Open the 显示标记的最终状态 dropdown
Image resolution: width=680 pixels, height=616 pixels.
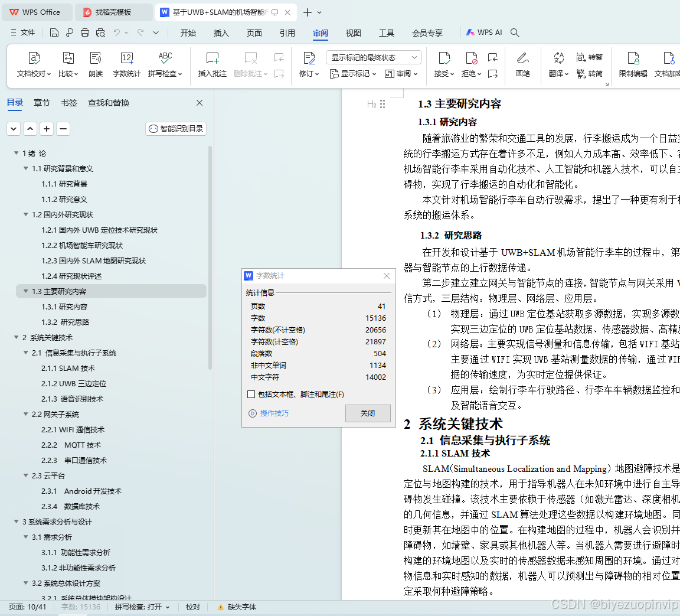(374, 57)
